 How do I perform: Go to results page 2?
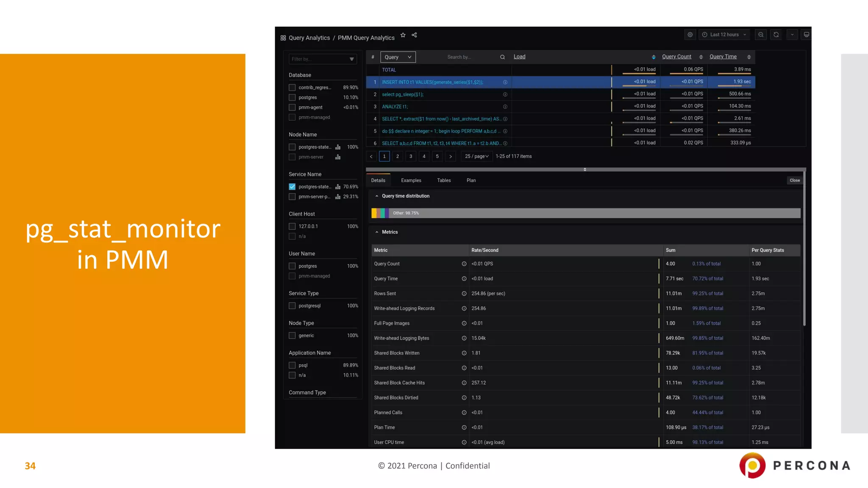pos(398,156)
